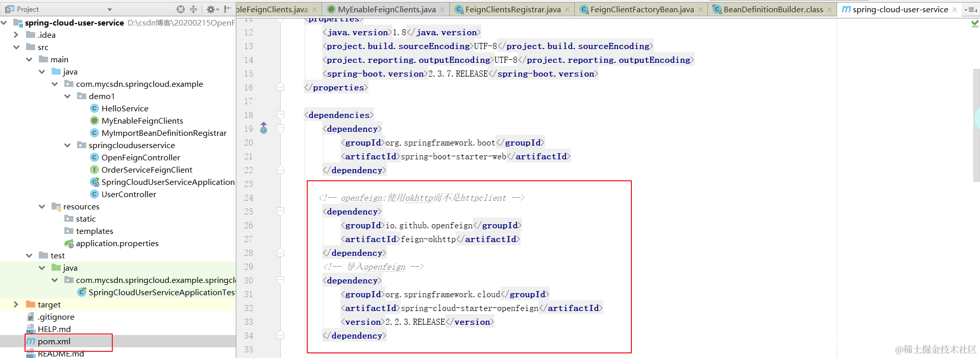Image resolution: width=980 pixels, height=358 pixels.
Task: Toggle code fold marker at line 16
Action: (x=280, y=87)
